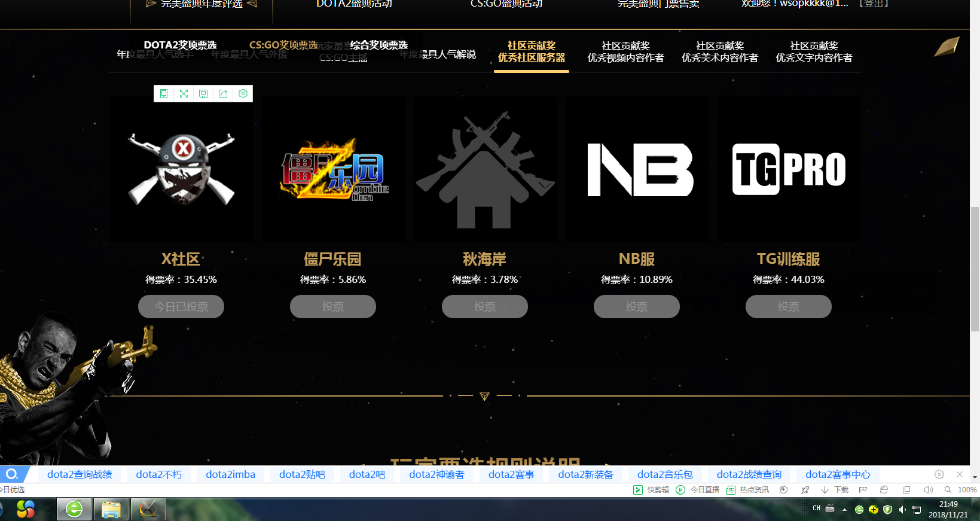Click the 秋海岸 house logo
980x521 pixels.
pyautogui.click(x=485, y=169)
